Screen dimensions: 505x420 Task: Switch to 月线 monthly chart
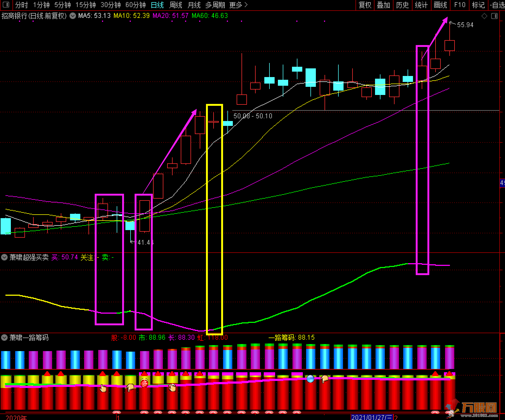pos(194,5)
